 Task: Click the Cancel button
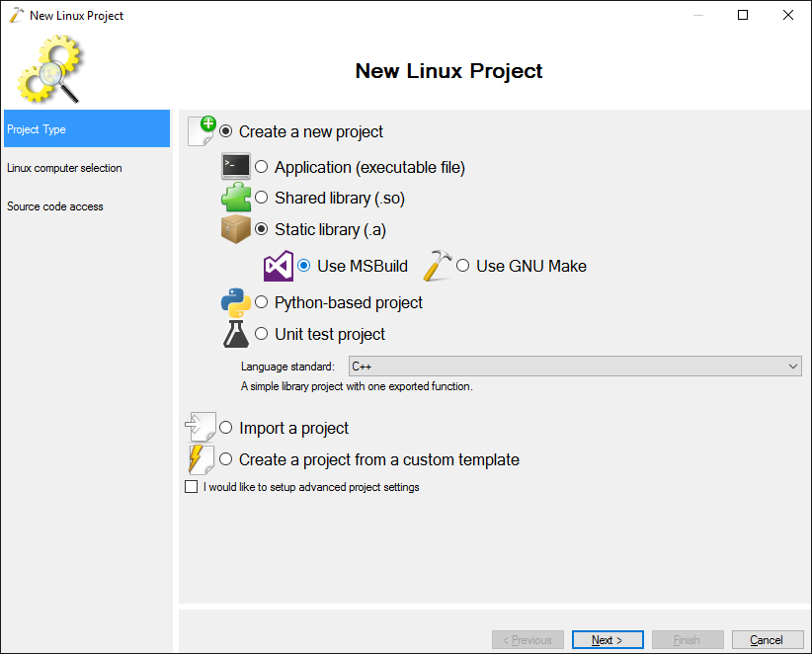[767, 640]
